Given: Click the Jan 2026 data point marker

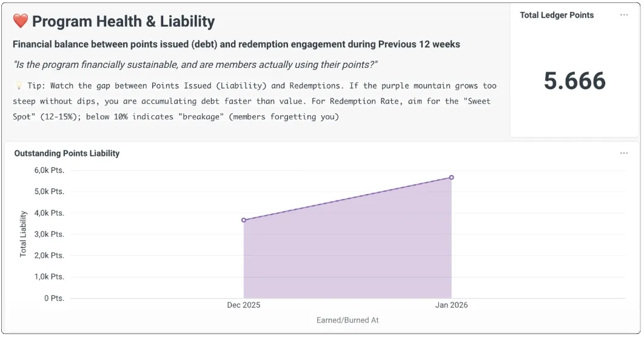Looking at the screenshot, I should click(x=451, y=178).
